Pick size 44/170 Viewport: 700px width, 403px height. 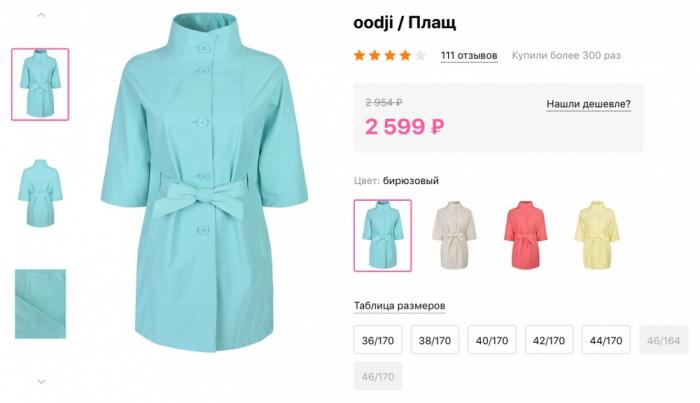[x=606, y=341]
